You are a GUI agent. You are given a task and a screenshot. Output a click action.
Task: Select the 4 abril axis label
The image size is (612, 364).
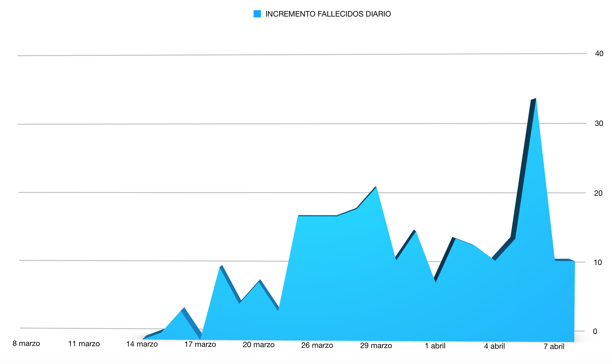click(x=495, y=346)
